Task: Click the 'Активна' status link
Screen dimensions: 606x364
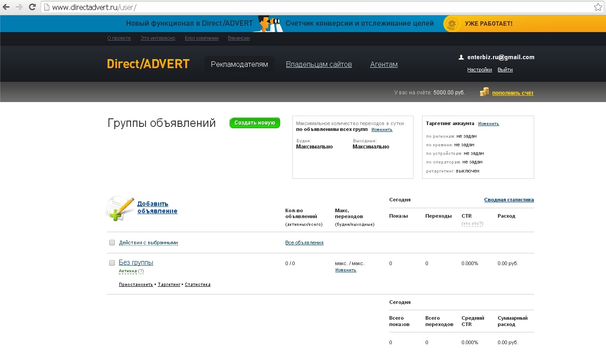Action: [128, 271]
